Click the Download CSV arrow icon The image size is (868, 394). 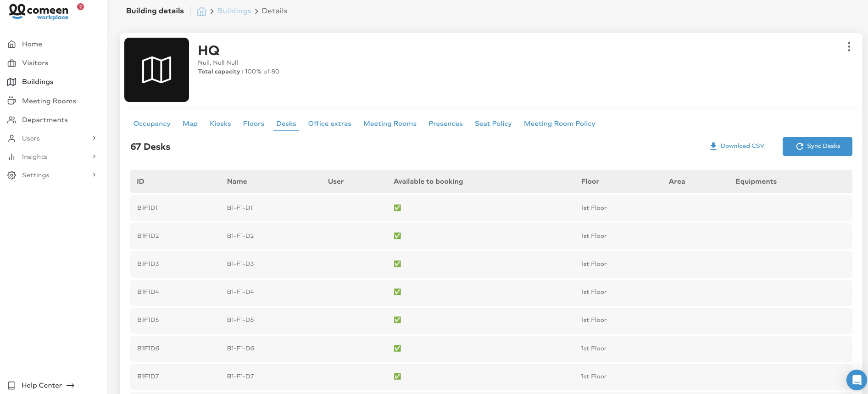713,146
